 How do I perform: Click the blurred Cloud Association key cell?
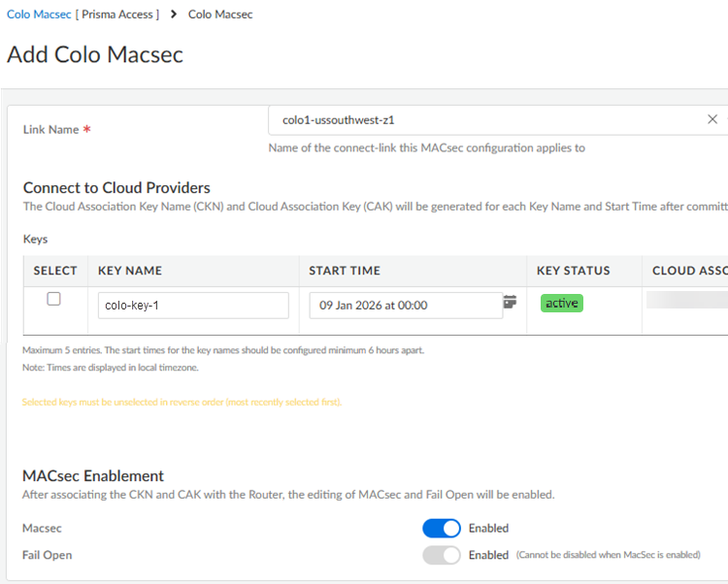[x=686, y=304]
